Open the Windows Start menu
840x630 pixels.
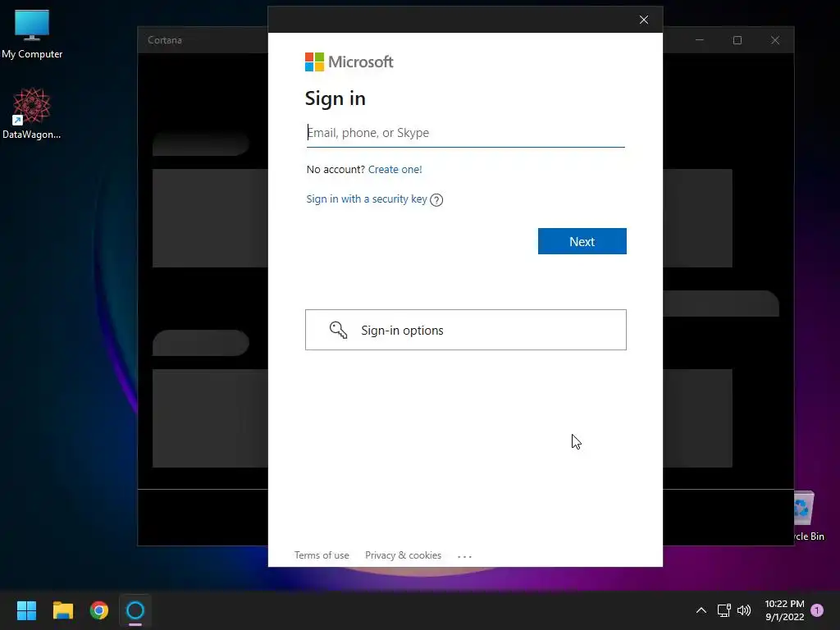click(26, 610)
